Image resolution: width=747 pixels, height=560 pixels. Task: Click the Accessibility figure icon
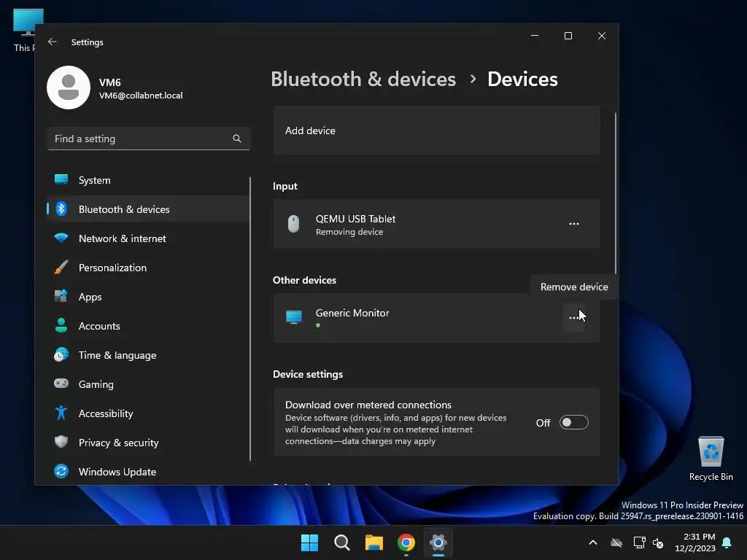tap(61, 413)
